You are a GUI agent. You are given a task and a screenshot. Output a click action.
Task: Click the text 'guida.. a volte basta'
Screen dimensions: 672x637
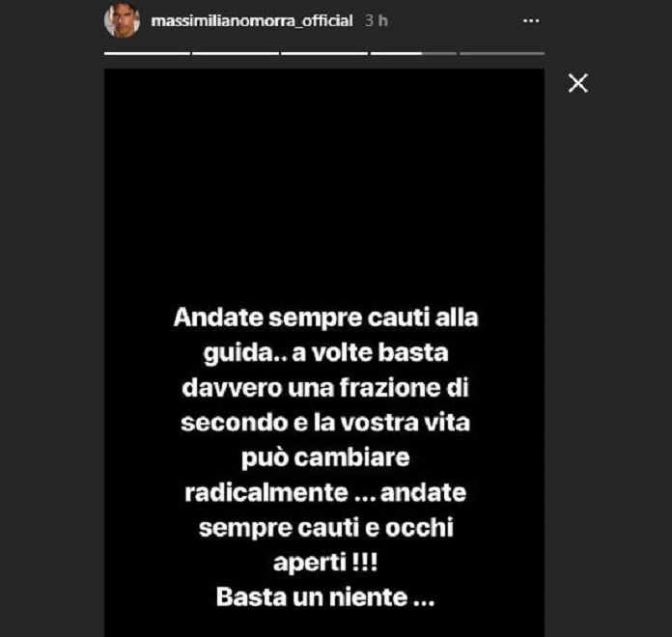pos(325,353)
